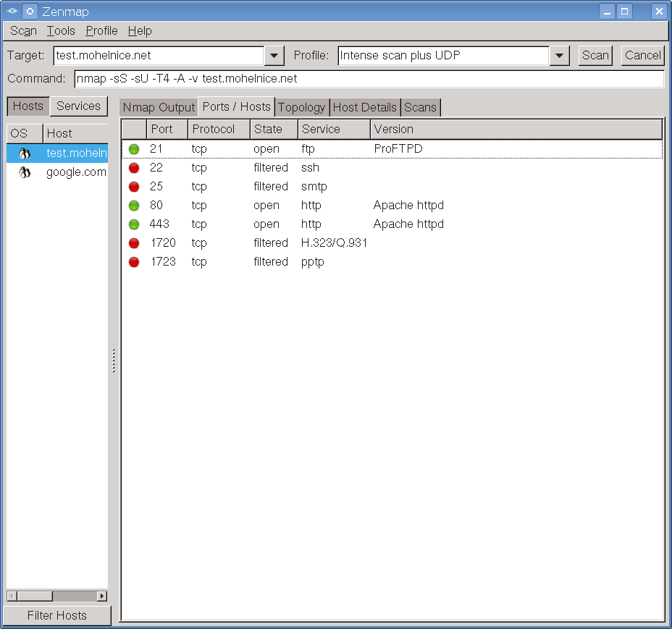The image size is (672, 629).
Task: Click the red filtered status icon for port 25
Action: pyautogui.click(x=134, y=187)
